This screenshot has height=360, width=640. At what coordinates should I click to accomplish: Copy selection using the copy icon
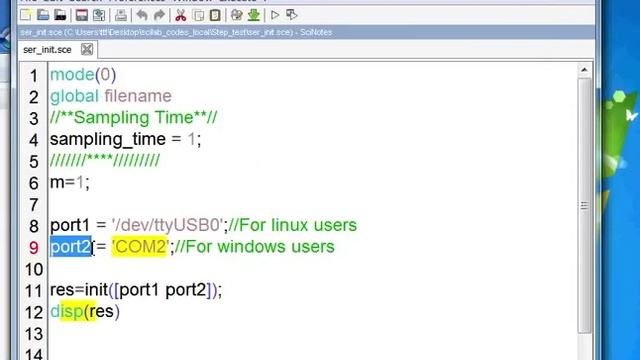198,15
